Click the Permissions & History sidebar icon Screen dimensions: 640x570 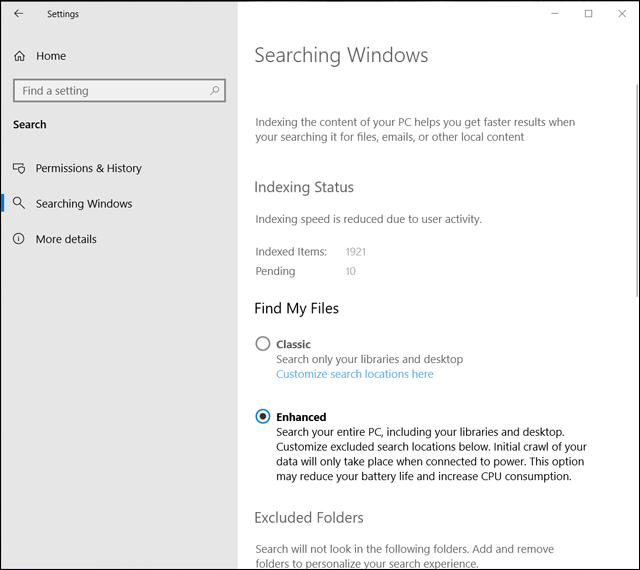pyautogui.click(x=19, y=168)
